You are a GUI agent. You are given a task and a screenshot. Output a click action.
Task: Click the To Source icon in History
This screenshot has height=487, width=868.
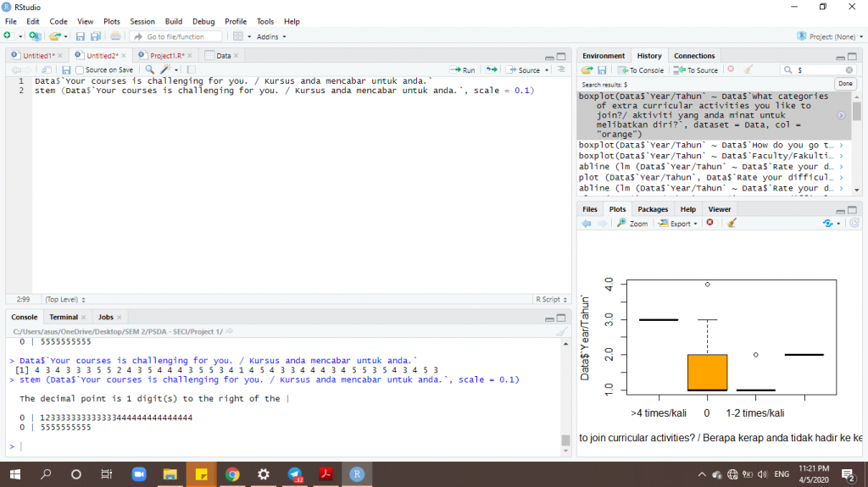[x=697, y=69]
